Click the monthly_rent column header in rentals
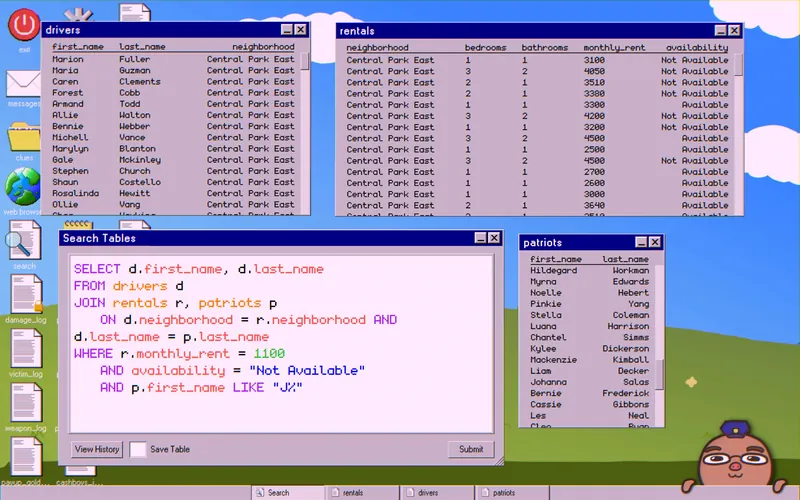Image resolution: width=800 pixels, height=500 pixels. pyautogui.click(x=614, y=47)
